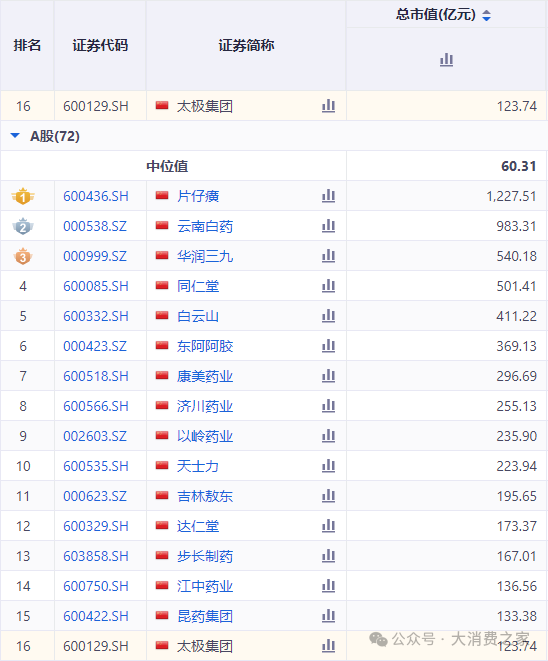The width and height of the screenshot is (548, 661).
Task: Open stock code link 600750.SH
Action: point(96,586)
